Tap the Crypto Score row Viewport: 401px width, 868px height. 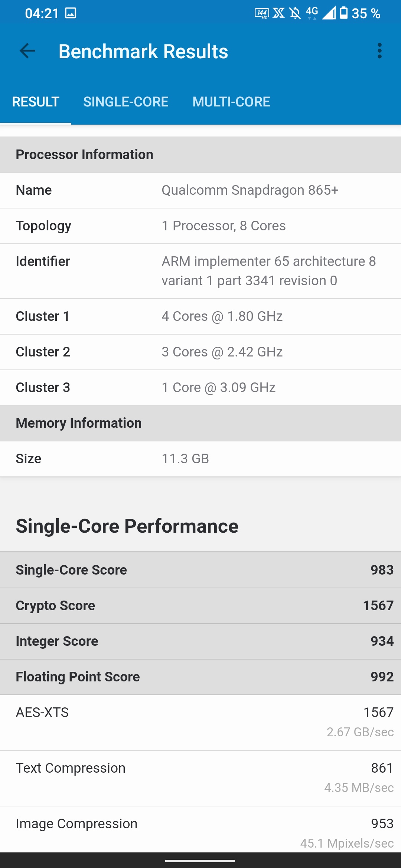200,605
